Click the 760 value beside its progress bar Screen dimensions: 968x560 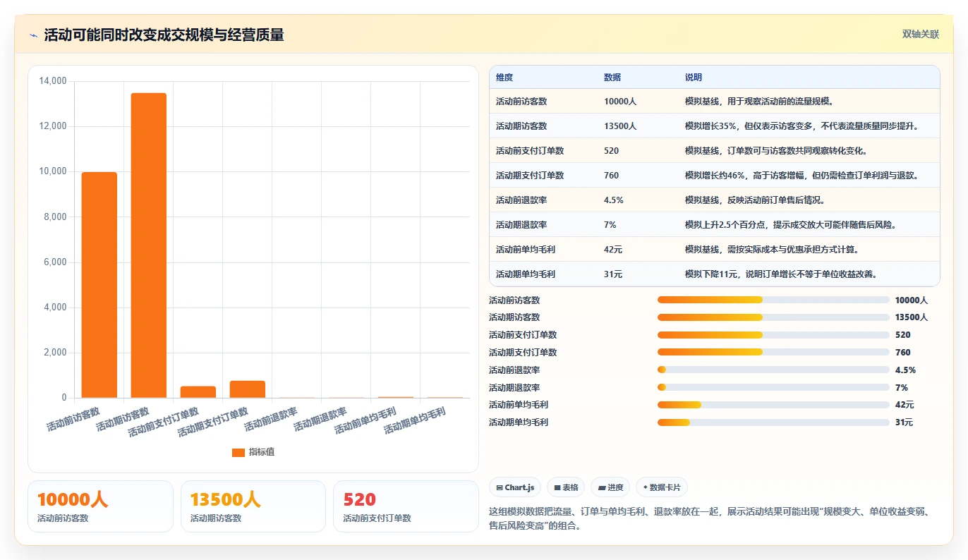(x=903, y=352)
